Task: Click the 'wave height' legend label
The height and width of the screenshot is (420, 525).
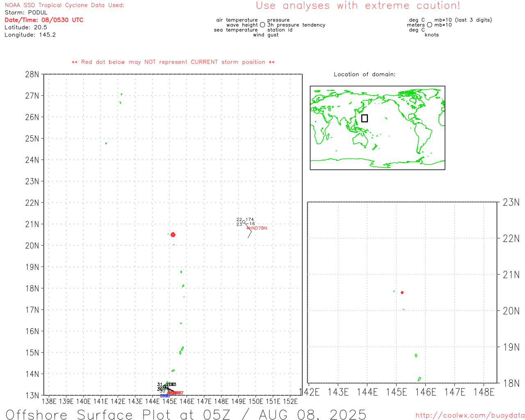Action: click(242, 25)
